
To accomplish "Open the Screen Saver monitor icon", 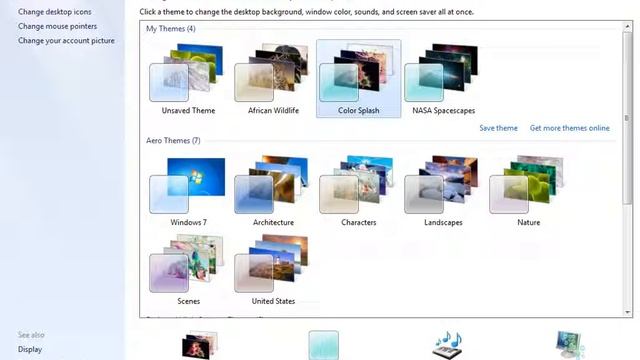I will [x=570, y=345].
